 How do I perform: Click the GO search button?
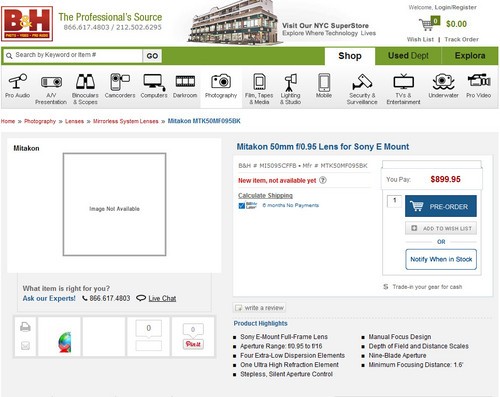pyautogui.click(x=152, y=56)
